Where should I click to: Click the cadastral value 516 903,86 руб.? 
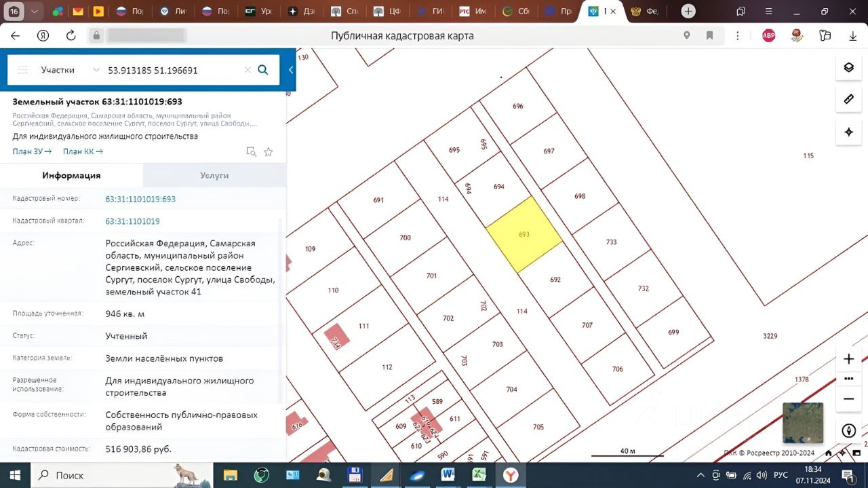coord(138,449)
